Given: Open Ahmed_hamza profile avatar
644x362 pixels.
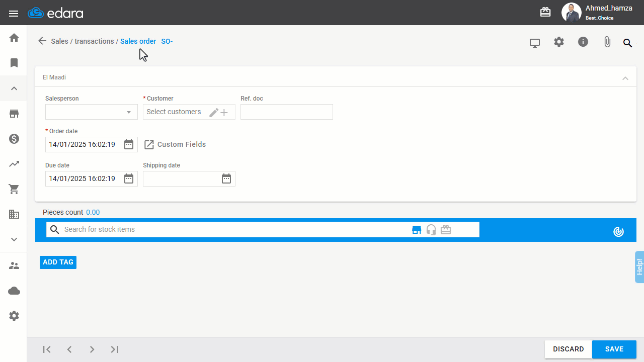Looking at the screenshot, I should [572, 13].
